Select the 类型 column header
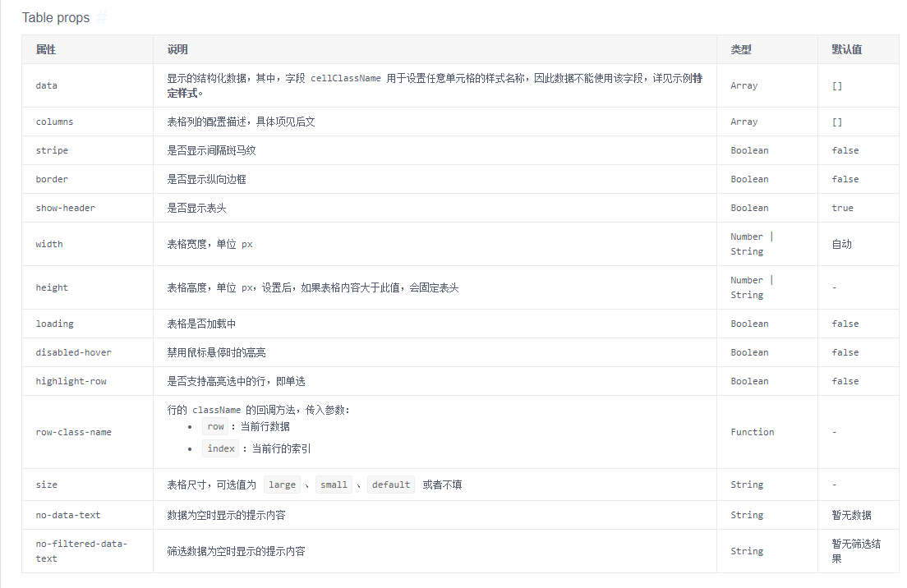The image size is (907, 588). pyautogui.click(x=739, y=49)
